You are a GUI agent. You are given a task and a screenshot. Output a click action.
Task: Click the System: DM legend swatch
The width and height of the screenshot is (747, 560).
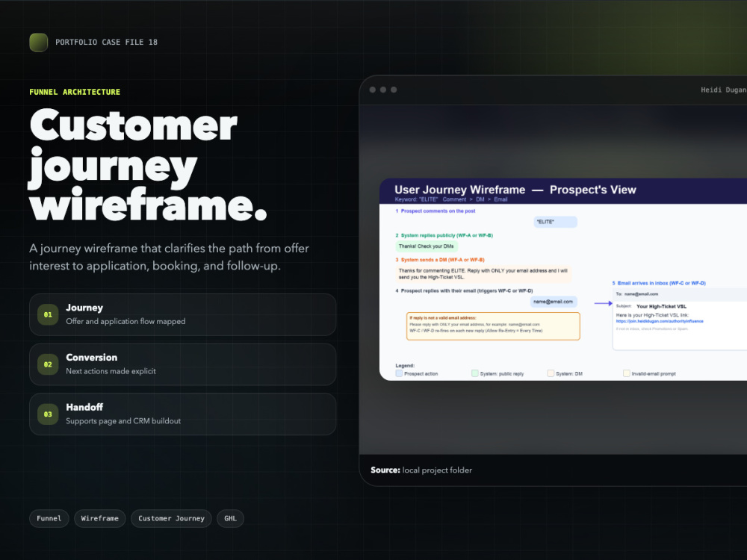pos(551,374)
